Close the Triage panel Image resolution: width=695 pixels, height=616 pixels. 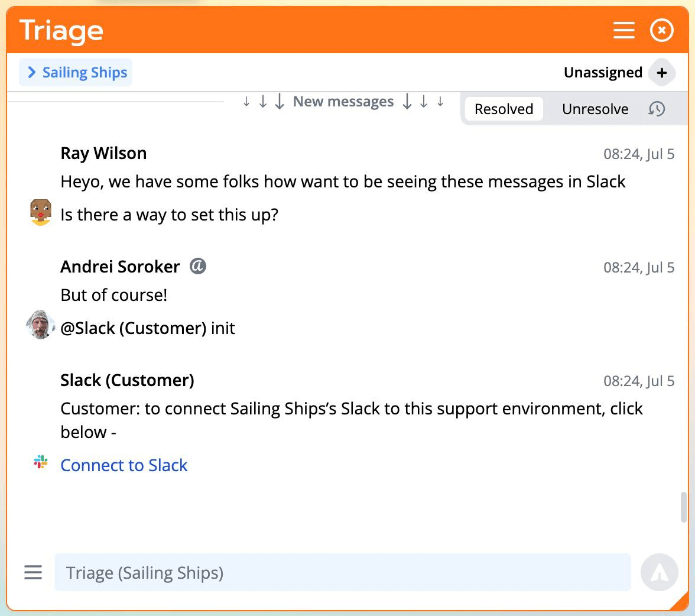(662, 30)
